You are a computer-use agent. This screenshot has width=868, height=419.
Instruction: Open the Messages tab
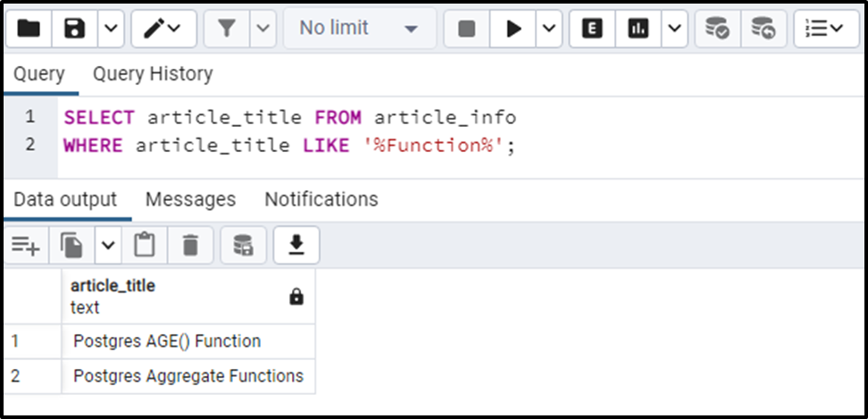[x=190, y=199]
